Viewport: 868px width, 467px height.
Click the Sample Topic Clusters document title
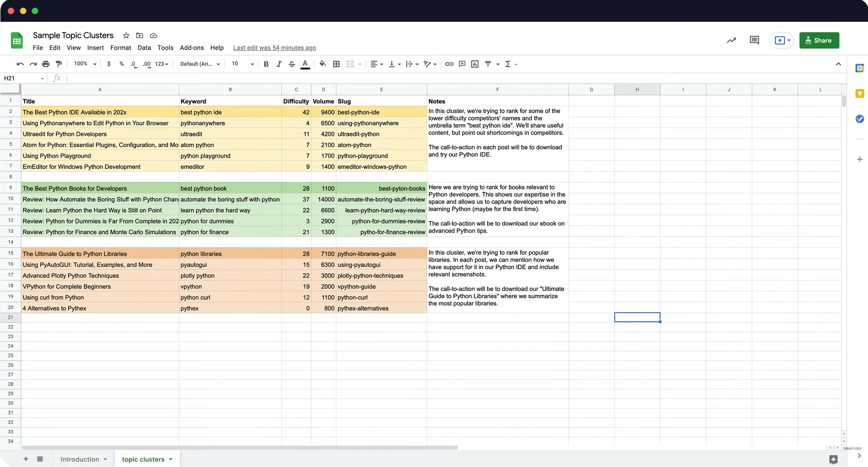(73, 35)
